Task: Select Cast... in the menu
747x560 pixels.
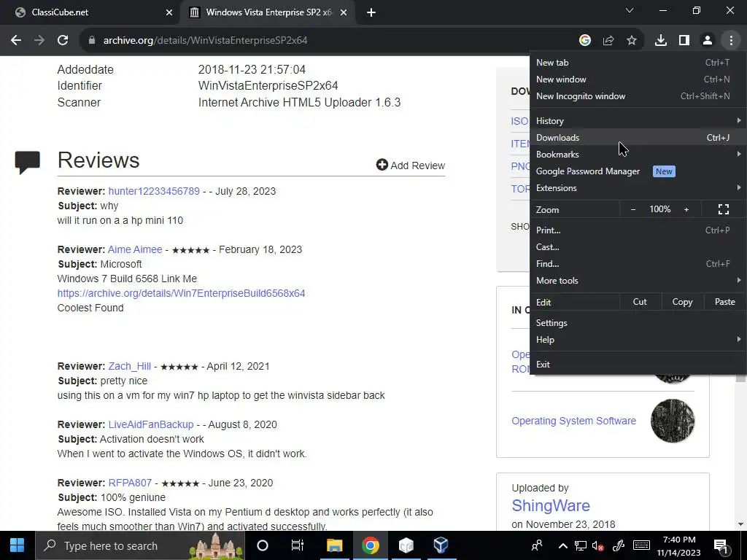Action: pos(638,247)
